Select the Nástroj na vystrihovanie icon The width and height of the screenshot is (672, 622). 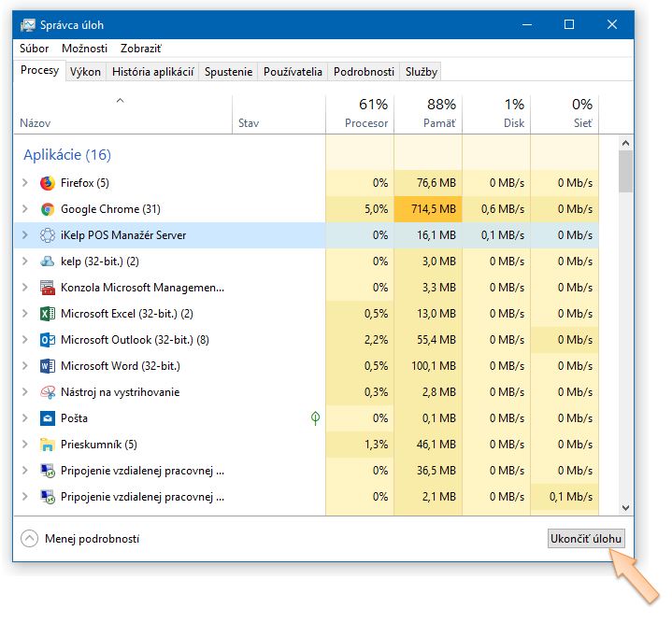click(x=48, y=392)
